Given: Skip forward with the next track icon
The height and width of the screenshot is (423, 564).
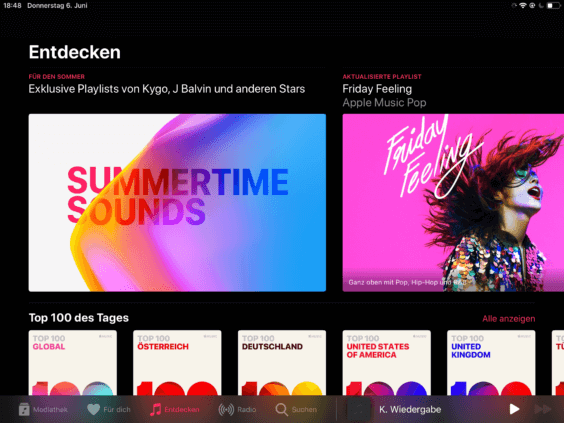Looking at the screenshot, I should pos(543,409).
